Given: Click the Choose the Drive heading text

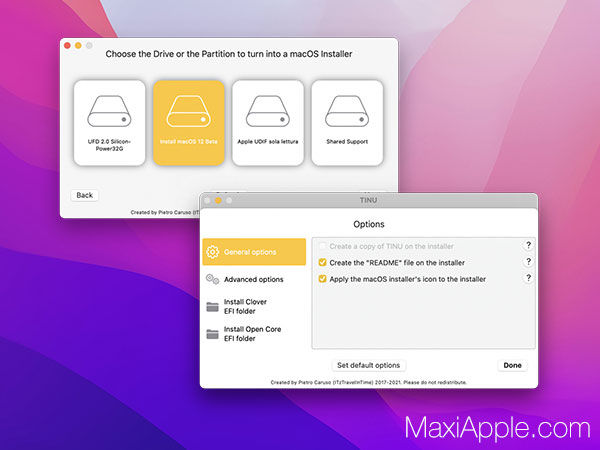Looking at the screenshot, I should click(x=229, y=54).
